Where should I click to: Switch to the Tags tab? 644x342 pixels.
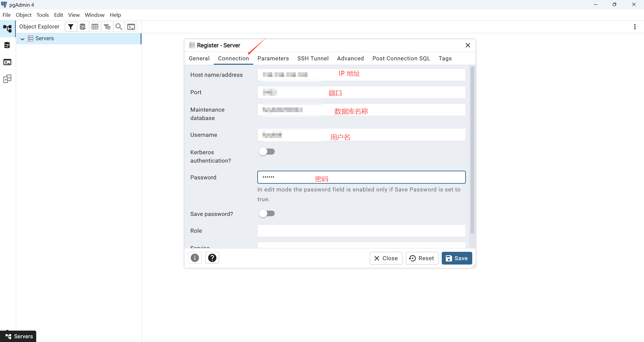tap(445, 58)
